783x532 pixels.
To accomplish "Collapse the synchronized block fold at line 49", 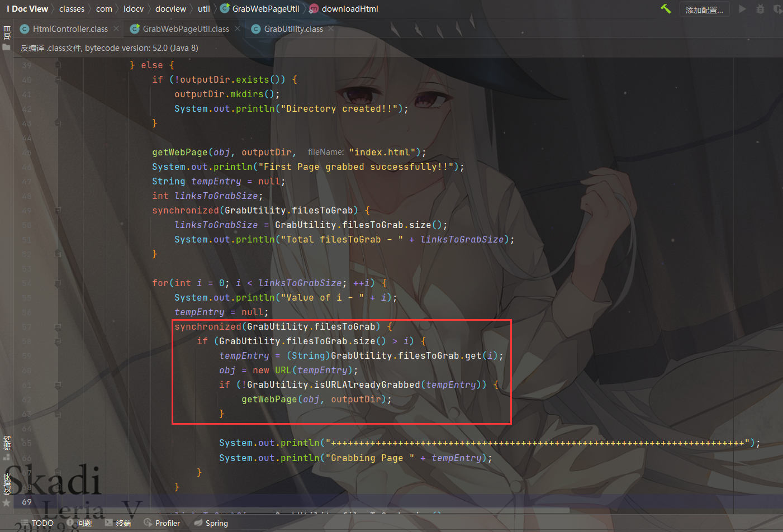I will 58,210.
